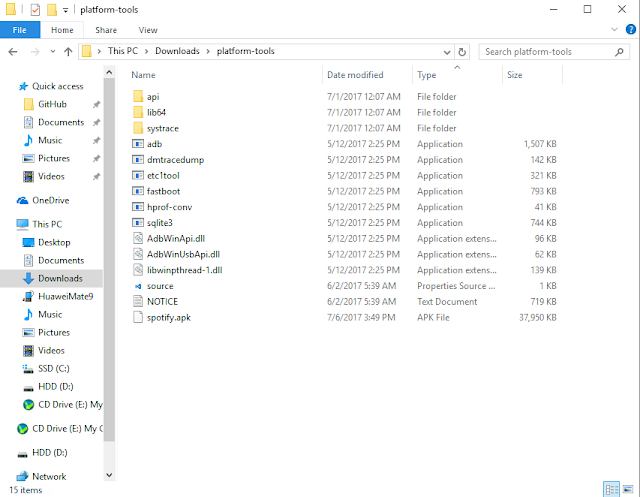Unpin GitHub from Quick access
This screenshot has width=640, height=497.
pyautogui.click(x=96, y=104)
